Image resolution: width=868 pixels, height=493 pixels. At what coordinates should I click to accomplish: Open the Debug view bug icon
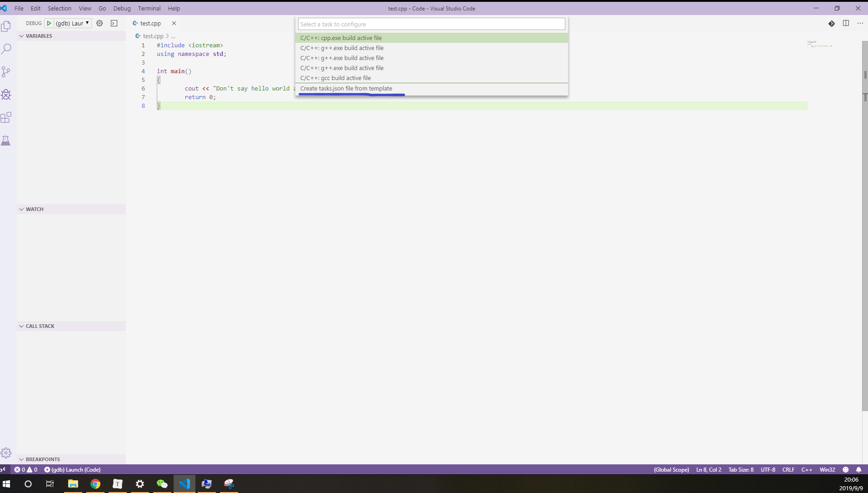coord(6,95)
